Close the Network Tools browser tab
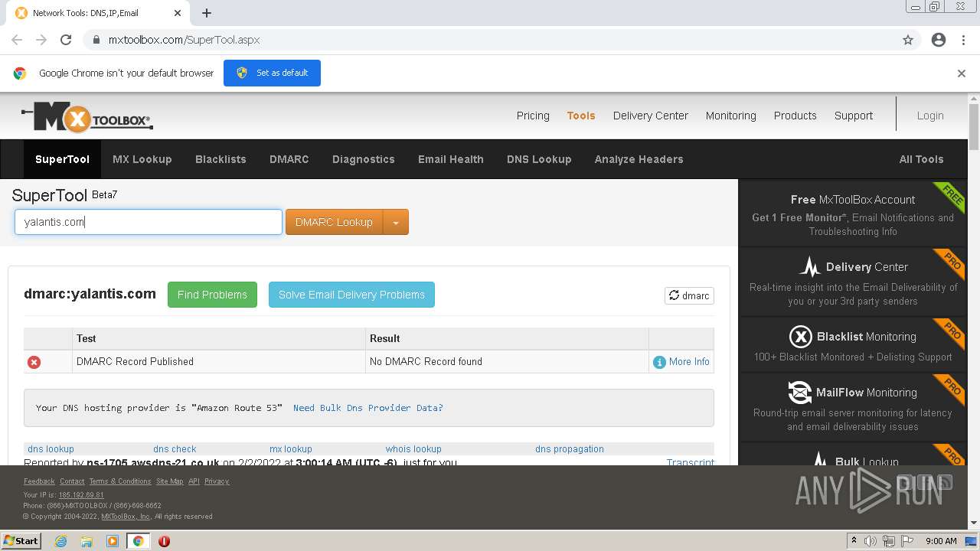Viewport: 980px width, 551px height. (x=178, y=13)
